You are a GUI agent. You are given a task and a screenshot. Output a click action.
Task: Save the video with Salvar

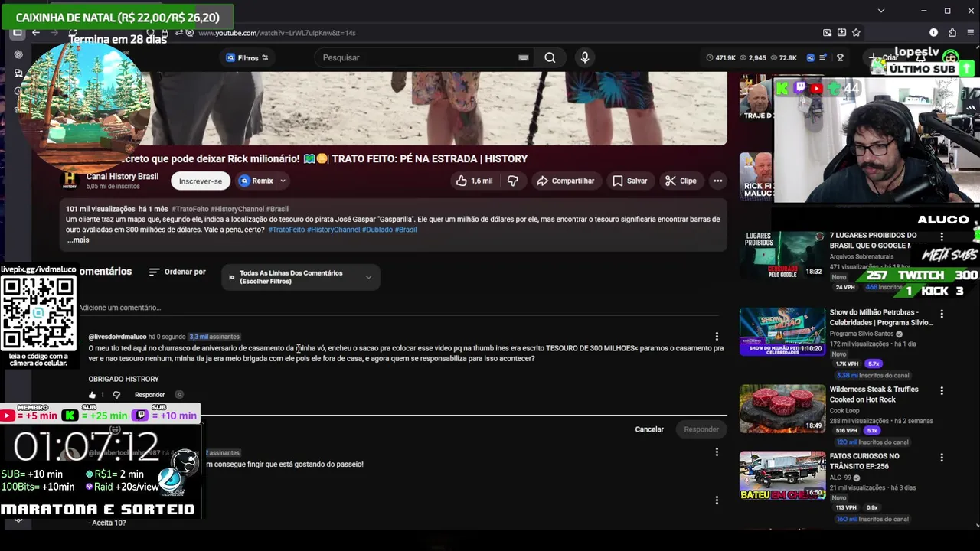coord(629,181)
